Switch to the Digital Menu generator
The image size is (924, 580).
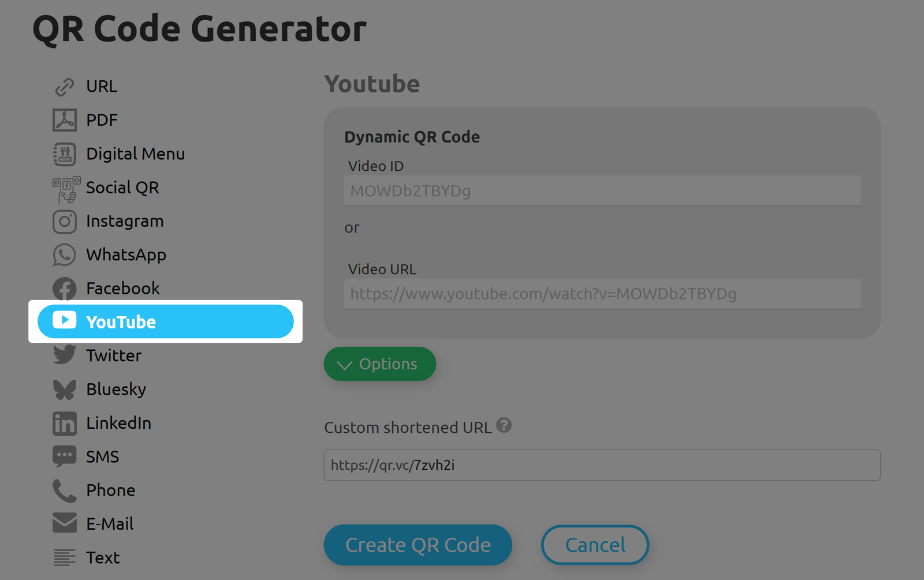(135, 154)
